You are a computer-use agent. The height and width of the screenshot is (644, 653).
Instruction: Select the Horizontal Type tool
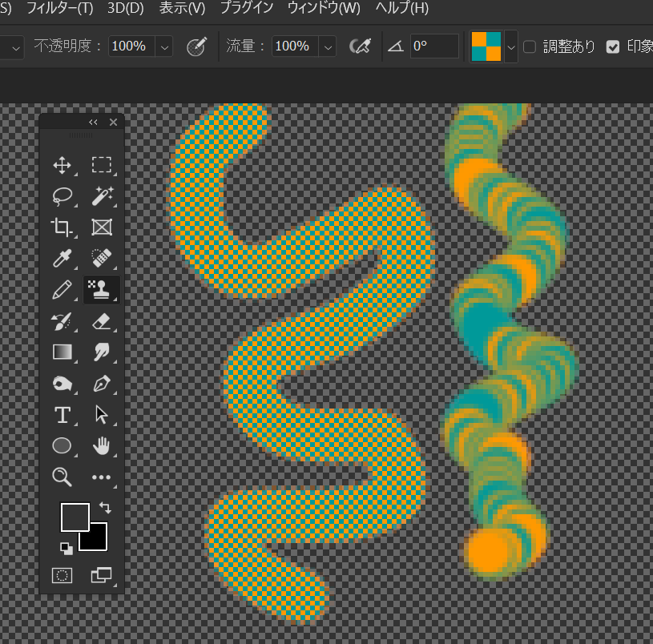click(x=62, y=415)
